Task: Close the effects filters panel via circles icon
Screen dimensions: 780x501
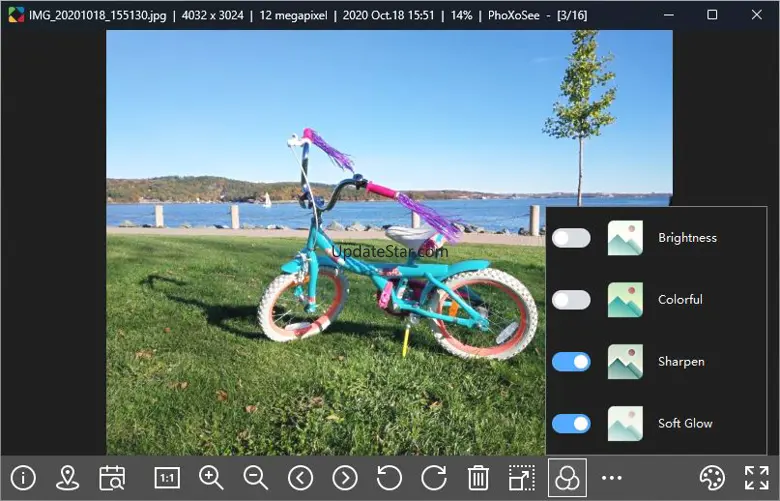Action: 567,478
